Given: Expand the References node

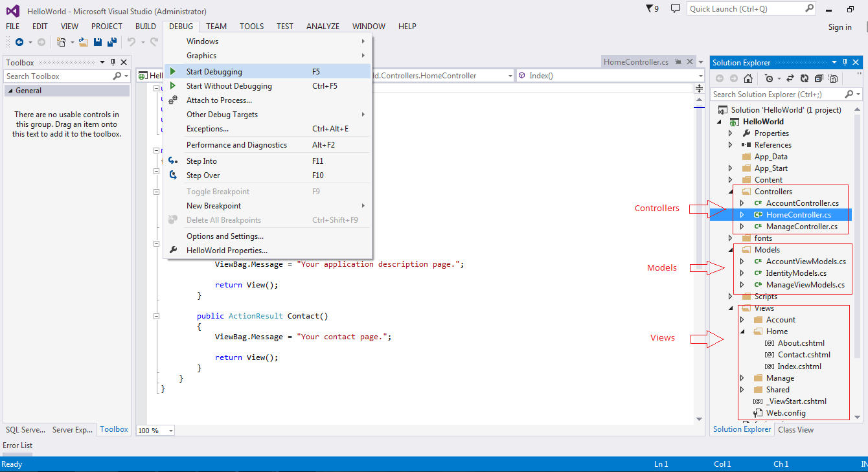Looking at the screenshot, I should tap(731, 145).
